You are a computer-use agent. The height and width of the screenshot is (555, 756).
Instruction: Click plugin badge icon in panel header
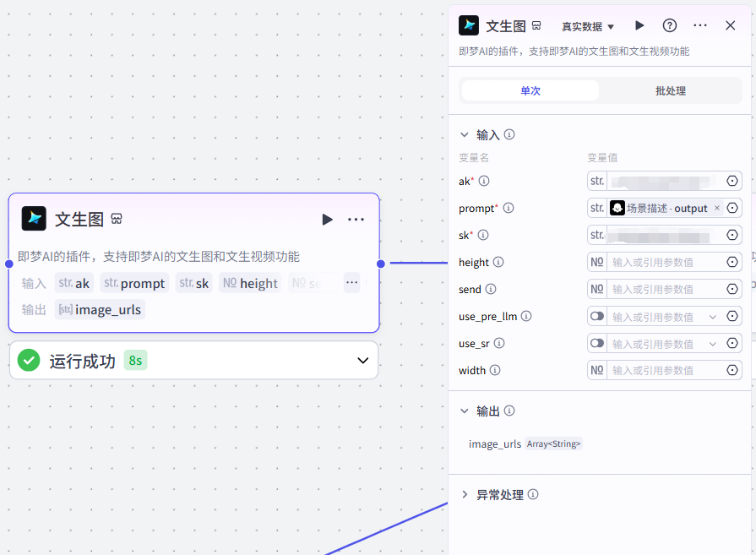(x=536, y=25)
